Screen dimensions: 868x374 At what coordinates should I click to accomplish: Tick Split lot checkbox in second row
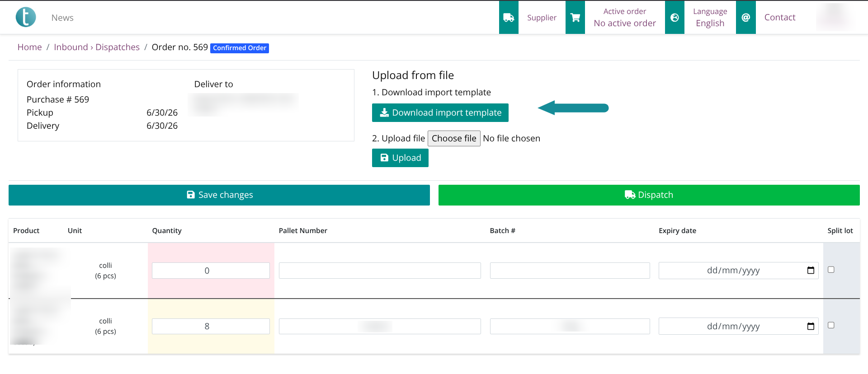coord(831,325)
